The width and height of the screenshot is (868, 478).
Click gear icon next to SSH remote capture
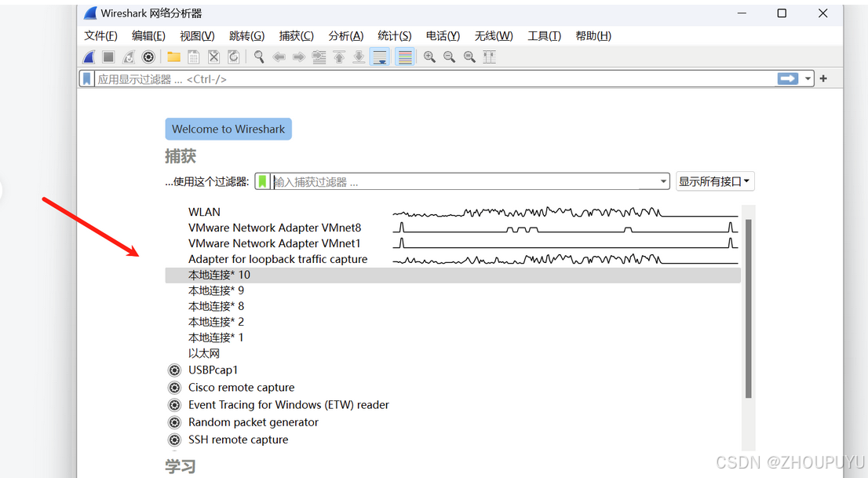[174, 440]
